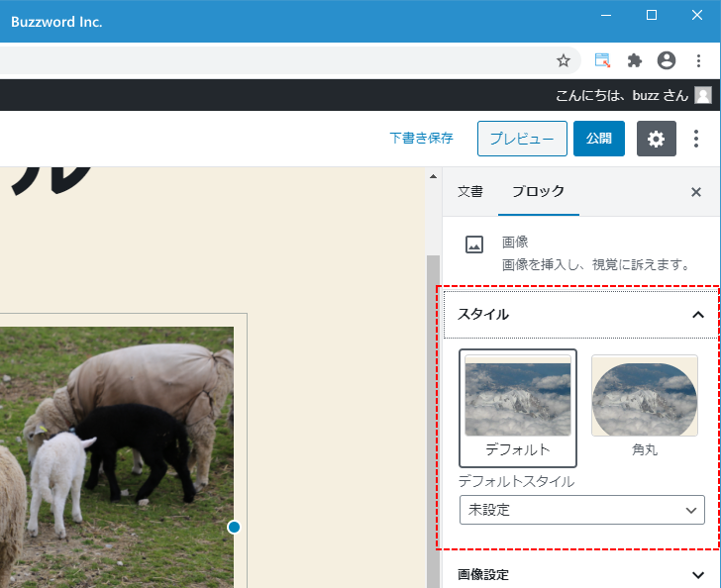Click the image block icon

(x=474, y=245)
